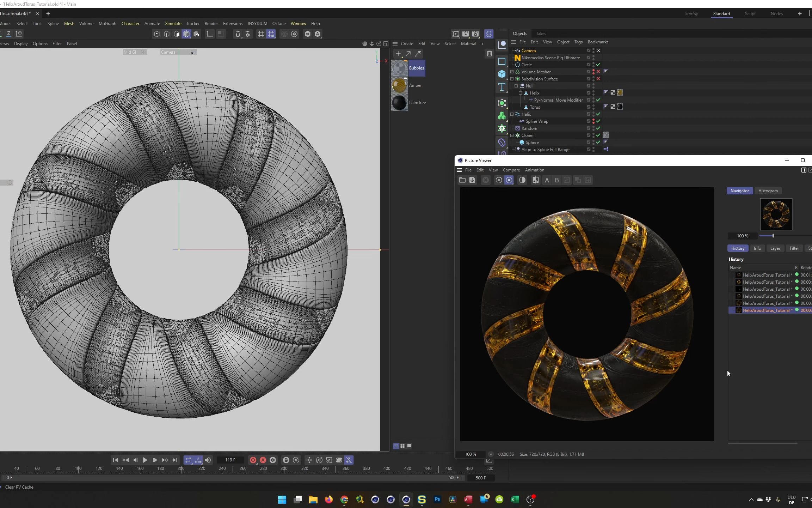The width and height of the screenshot is (812, 508).
Task: Enable the Subdivision Surface red cross toggle
Action: click(598, 79)
